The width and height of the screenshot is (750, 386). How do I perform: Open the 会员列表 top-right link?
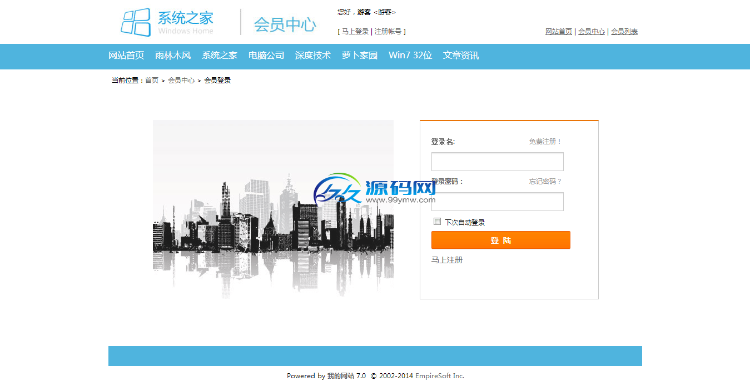pos(624,32)
